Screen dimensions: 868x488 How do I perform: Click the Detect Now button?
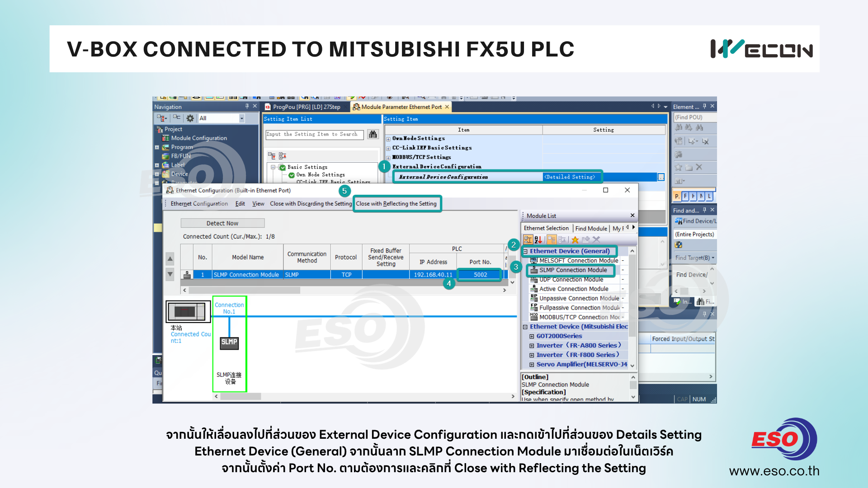tap(222, 223)
